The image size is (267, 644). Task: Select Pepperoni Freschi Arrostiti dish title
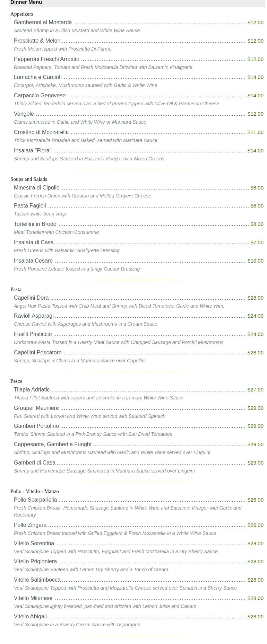pyautogui.click(x=46, y=59)
